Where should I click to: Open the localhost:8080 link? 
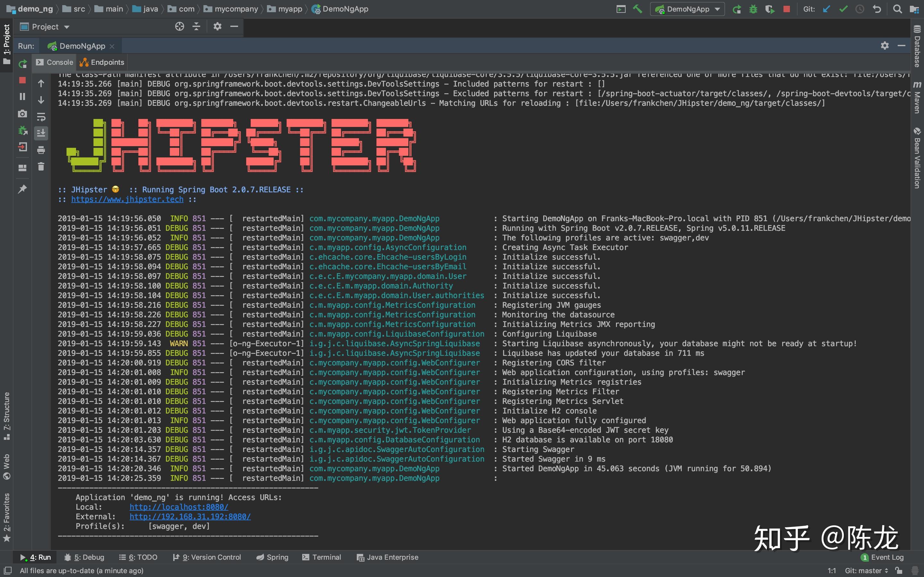179,507
